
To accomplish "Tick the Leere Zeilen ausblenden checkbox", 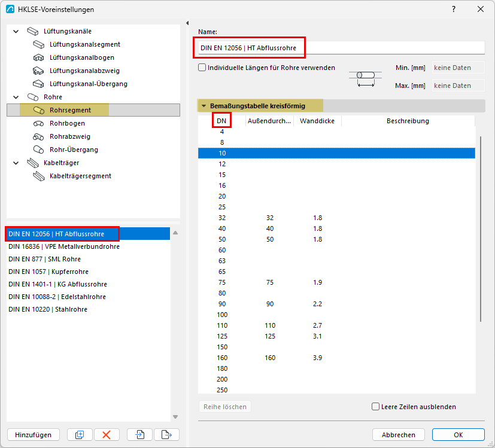I will [375, 407].
